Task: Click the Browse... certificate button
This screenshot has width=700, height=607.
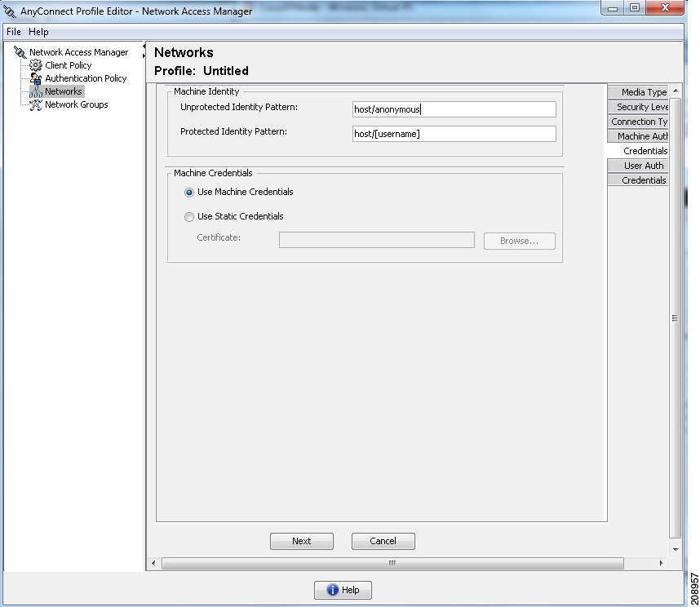Action: pyautogui.click(x=520, y=241)
